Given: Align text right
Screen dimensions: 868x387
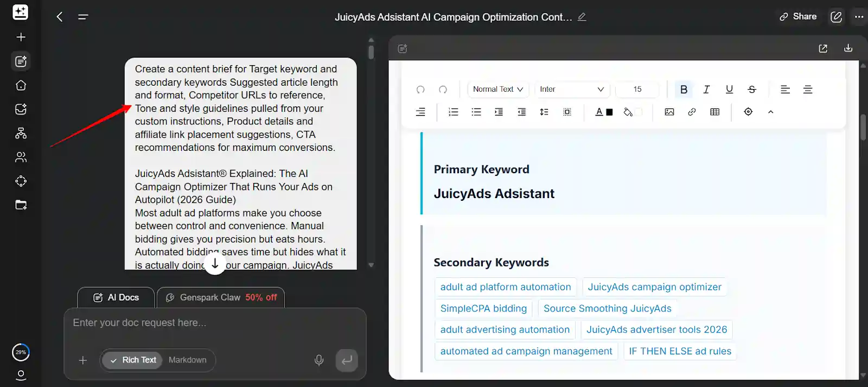Looking at the screenshot, I should [420, 112].
